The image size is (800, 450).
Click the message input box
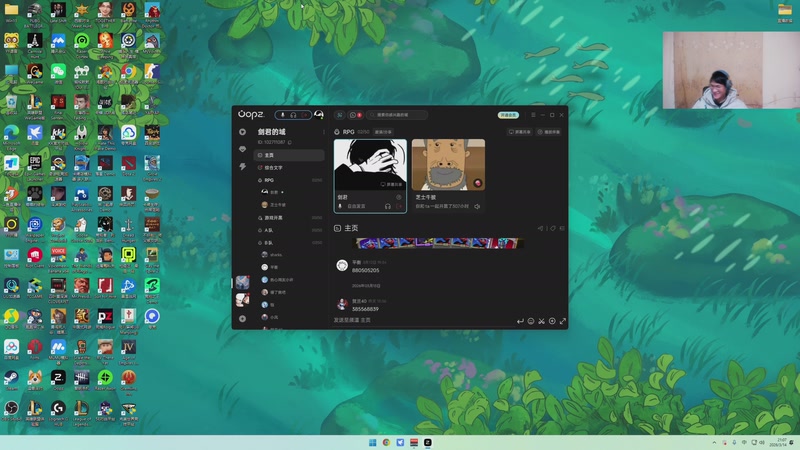[x=423, y=320]
